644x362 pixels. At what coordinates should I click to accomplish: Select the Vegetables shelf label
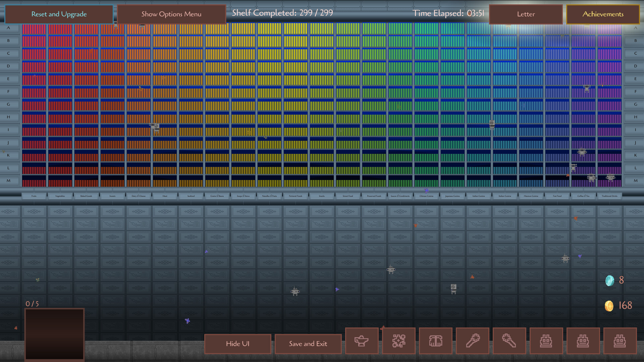[60, 196]
